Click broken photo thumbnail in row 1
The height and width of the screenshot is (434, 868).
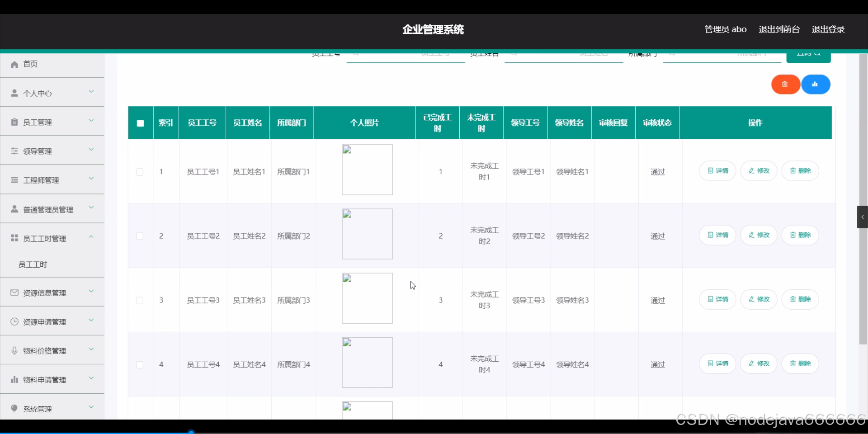pos(367,170)
